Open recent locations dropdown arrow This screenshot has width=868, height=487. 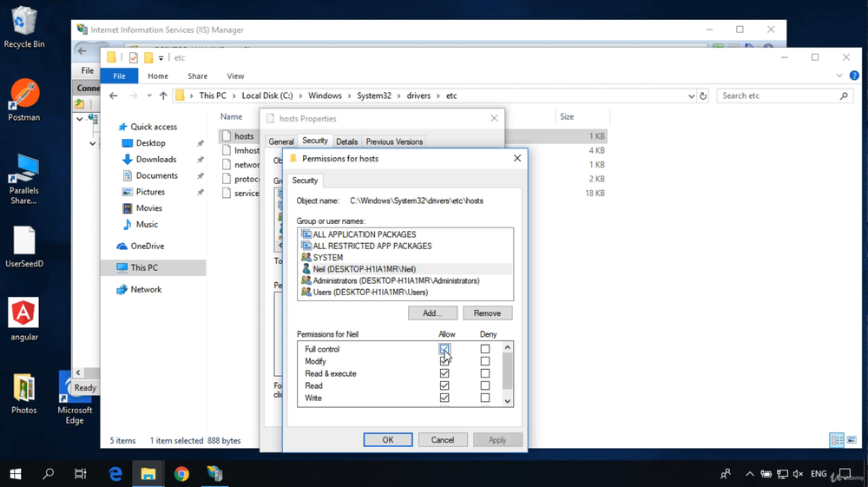[149, 95]
